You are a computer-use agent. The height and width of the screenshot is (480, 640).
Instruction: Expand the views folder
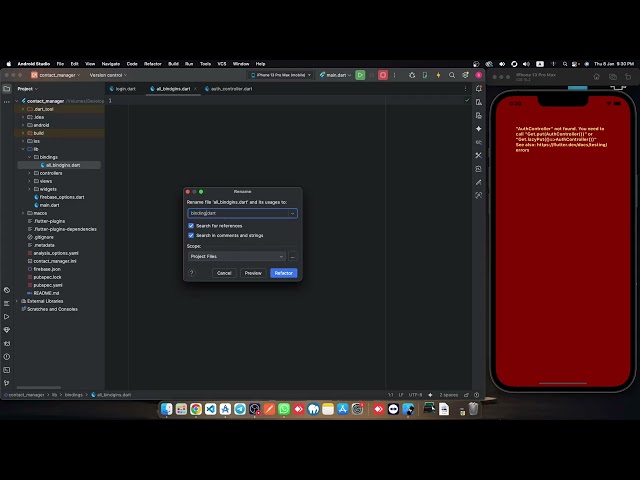[29, 181]
